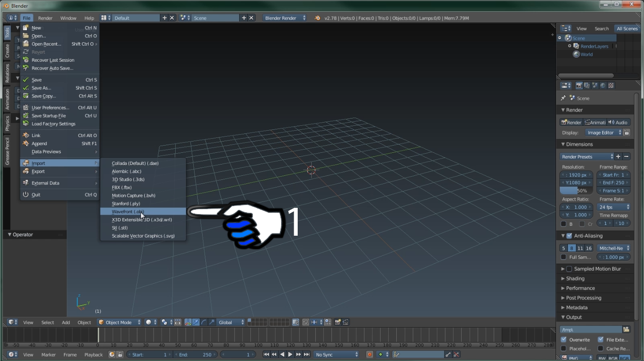Click the lock interface icon beside Image Editor
Screen dimensions: 644x361
coord(626,133)
